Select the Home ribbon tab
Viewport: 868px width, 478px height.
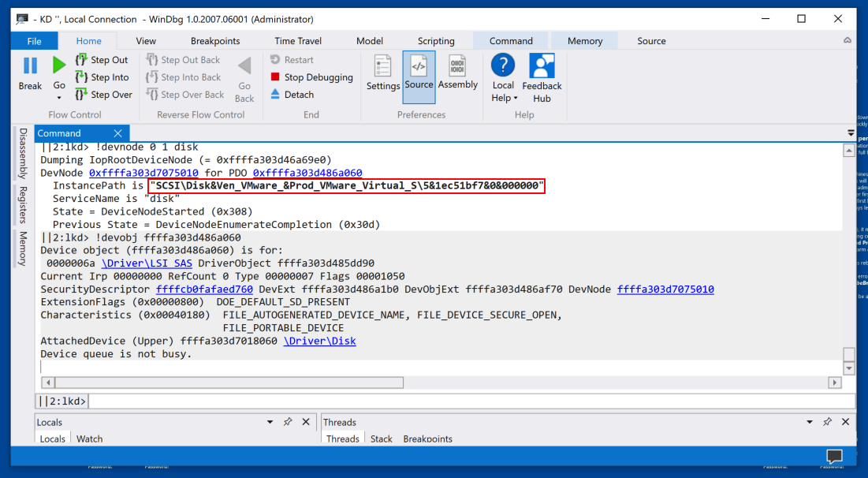88,41
